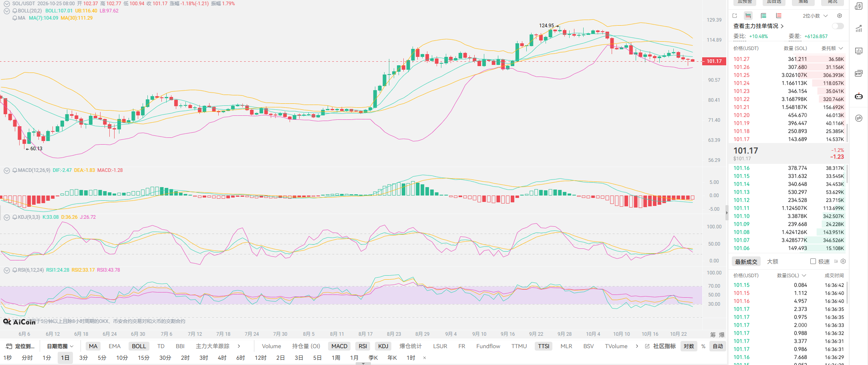Click the bell icon beside MACD(12,26,9) label
The image size is (868, 365).
15,170
